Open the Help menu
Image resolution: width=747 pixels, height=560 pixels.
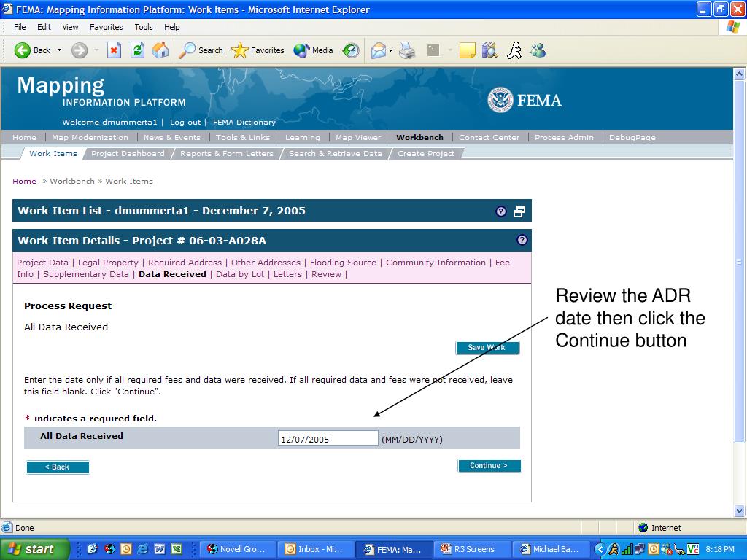pyautogui.click(x=172, y=27)
